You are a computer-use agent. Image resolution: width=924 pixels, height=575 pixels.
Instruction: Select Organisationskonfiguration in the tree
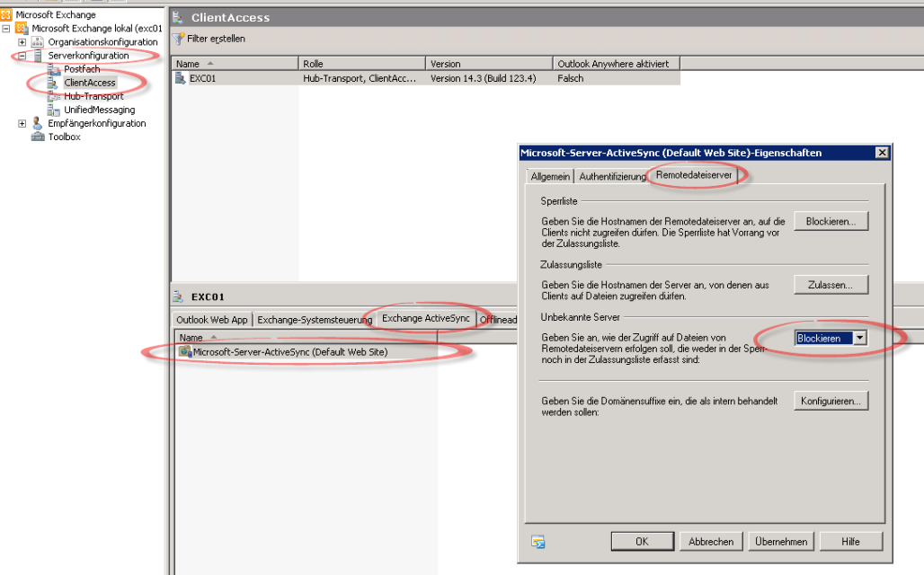[102, 42]
